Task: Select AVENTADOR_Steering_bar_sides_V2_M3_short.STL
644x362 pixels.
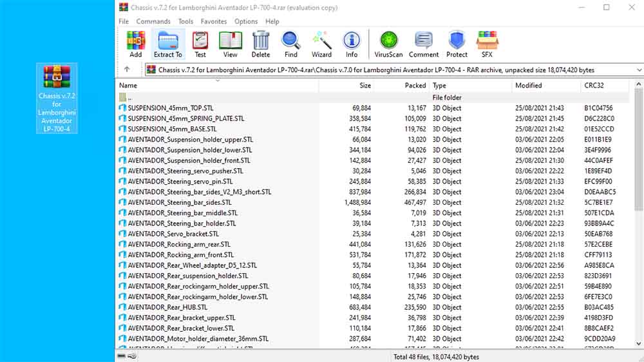Action: coord(199,192)
